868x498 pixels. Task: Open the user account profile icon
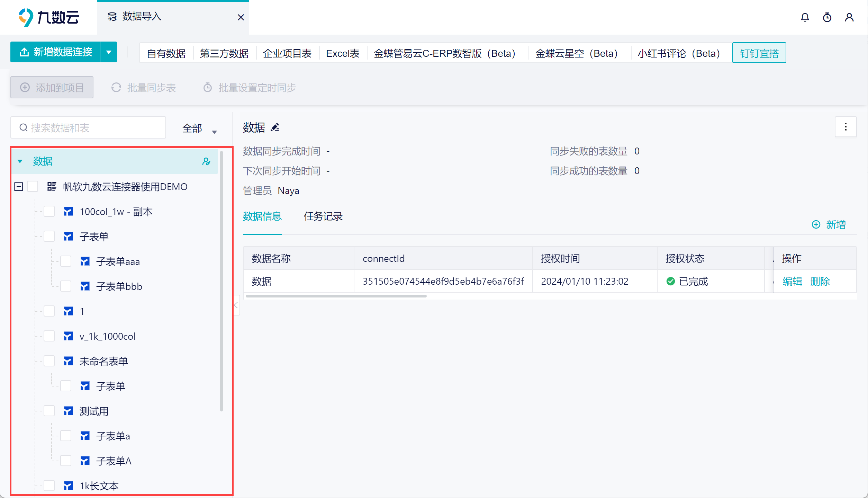849,17
